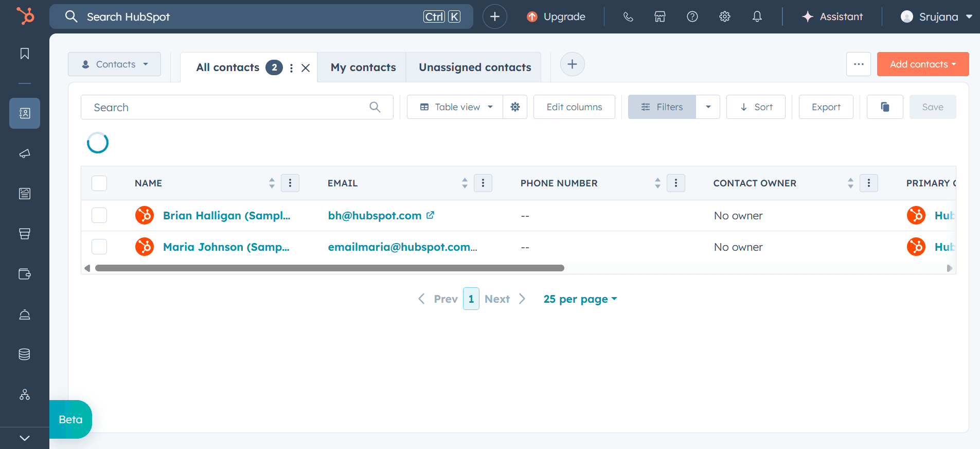Sort by the Phone Number column arrows
The width and height of the screenshot is (980, 449).
point(657,183)
